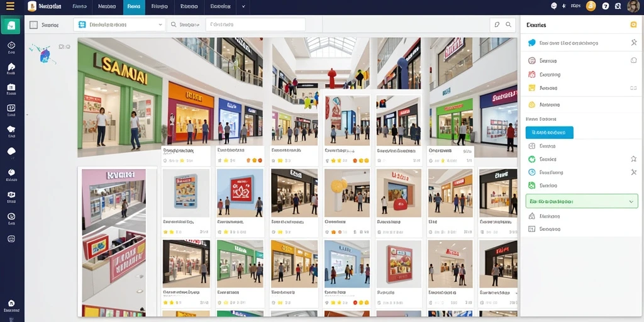This screenshot has width=644, height=322.
Task: Click the notifications icon beside help icon
Action: tap(618, 6)
